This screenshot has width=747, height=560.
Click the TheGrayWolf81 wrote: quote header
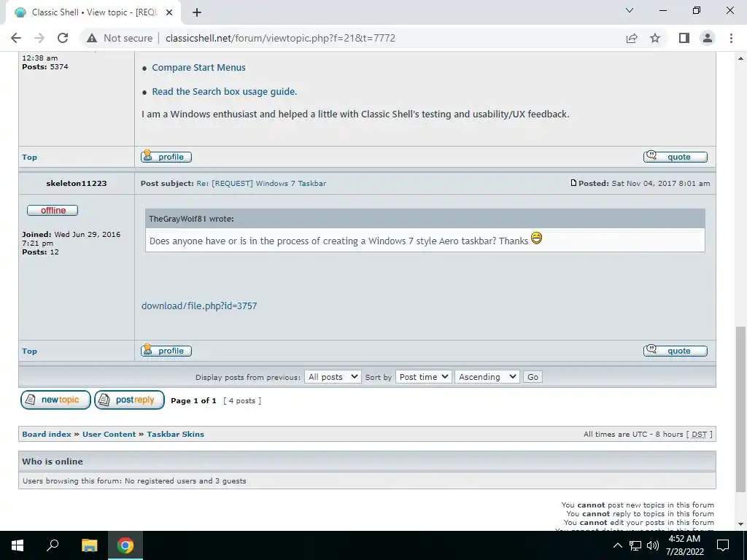coord(192,219)
